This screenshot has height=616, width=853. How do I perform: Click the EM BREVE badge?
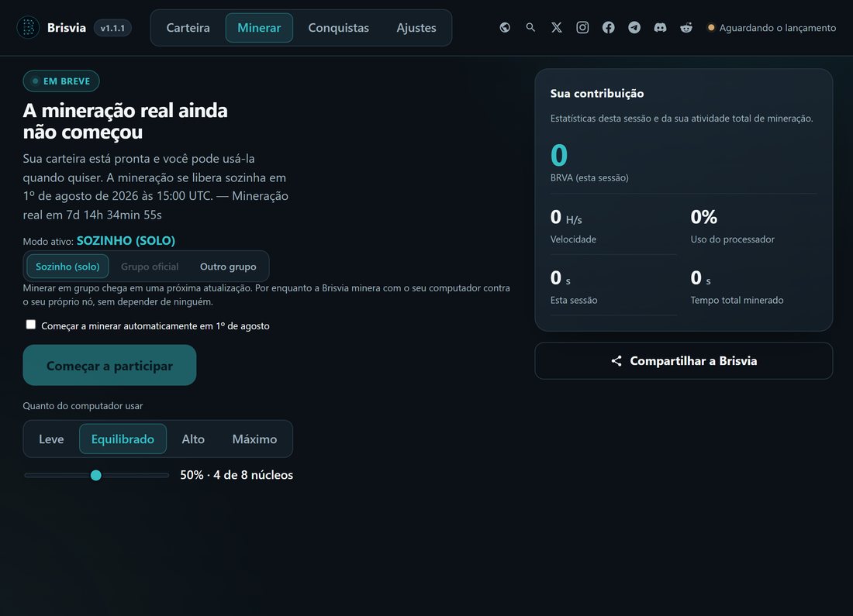pos(61,81)
